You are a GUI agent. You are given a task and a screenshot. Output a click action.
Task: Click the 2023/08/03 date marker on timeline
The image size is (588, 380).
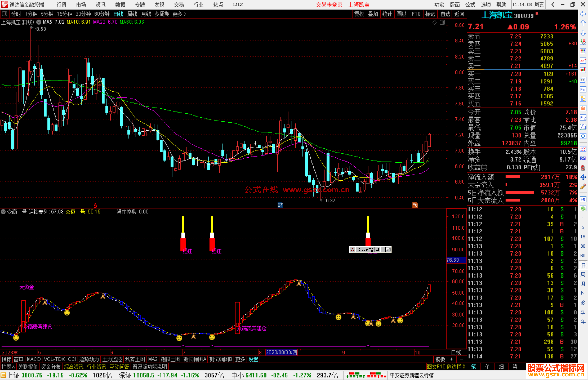[281, 352]
